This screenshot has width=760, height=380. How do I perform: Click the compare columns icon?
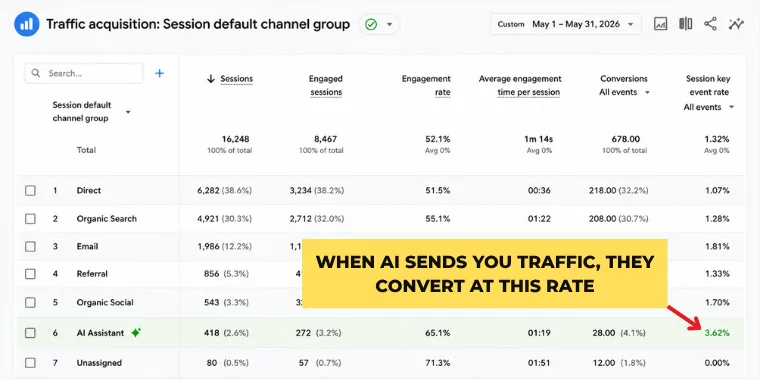[685, 24]
